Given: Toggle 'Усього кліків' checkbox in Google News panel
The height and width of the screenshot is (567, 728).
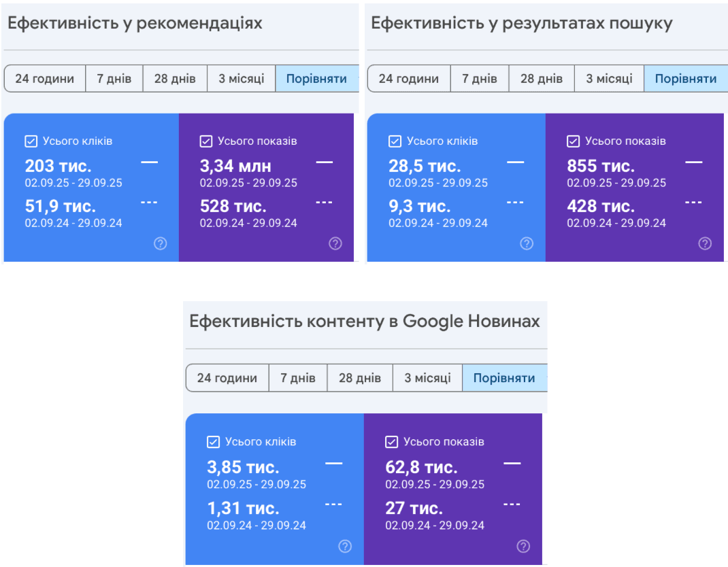Looking at the screenshot, I should (213, 442).
